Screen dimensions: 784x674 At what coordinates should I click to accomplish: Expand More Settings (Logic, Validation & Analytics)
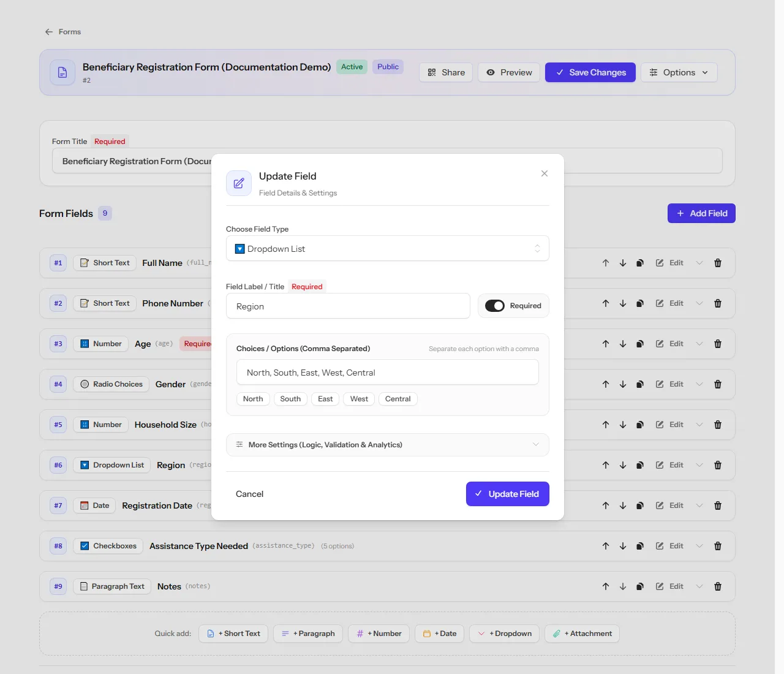click(388, 445)
